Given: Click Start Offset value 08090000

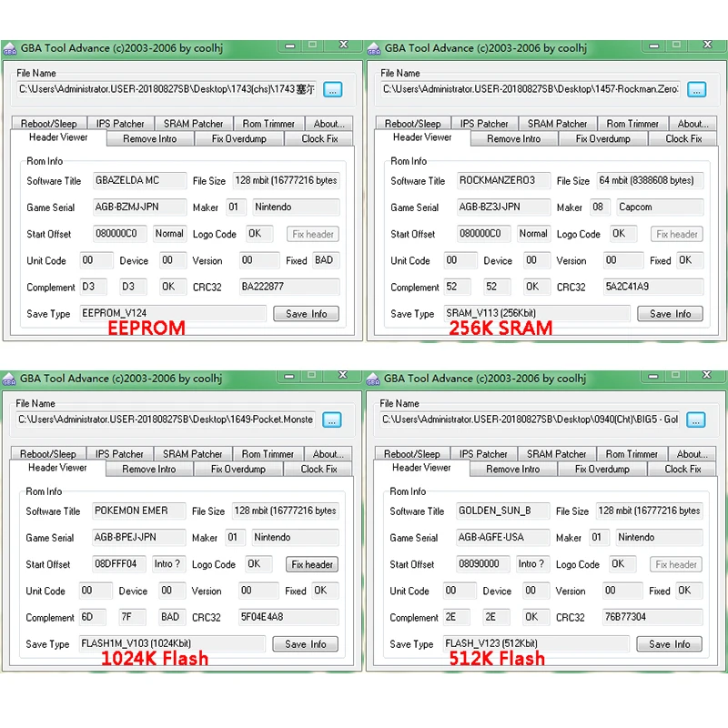Looking at the screenshot, I should click(483, 563).
